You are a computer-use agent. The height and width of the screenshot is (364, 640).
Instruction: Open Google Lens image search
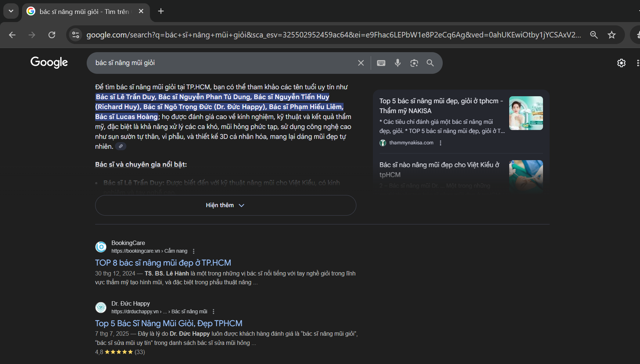point(414,63)
